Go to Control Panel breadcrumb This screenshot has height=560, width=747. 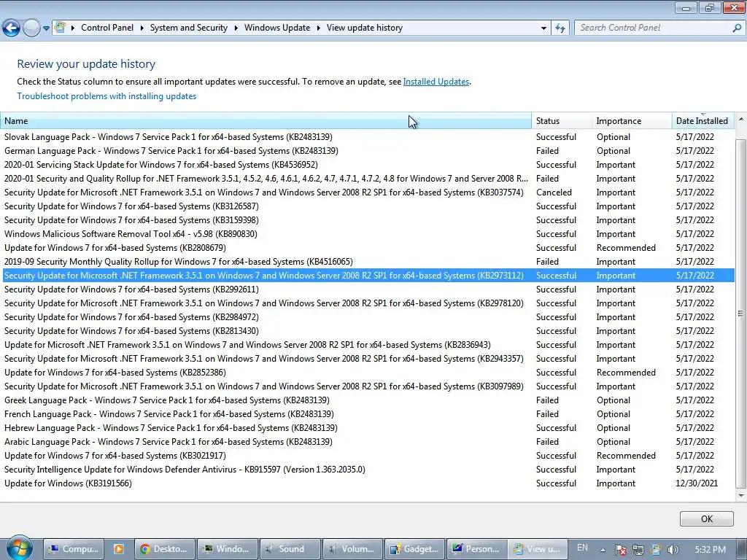(x=107, y=28)
